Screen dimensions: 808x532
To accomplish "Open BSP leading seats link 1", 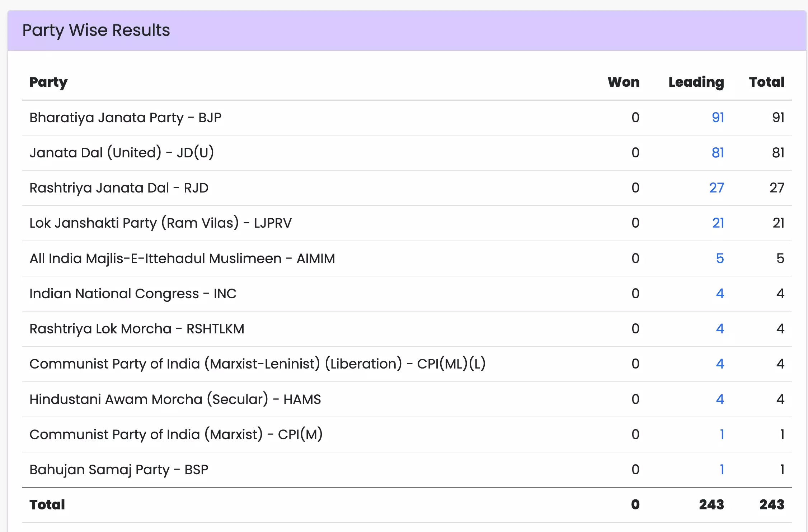I will [x=722, y=470].
